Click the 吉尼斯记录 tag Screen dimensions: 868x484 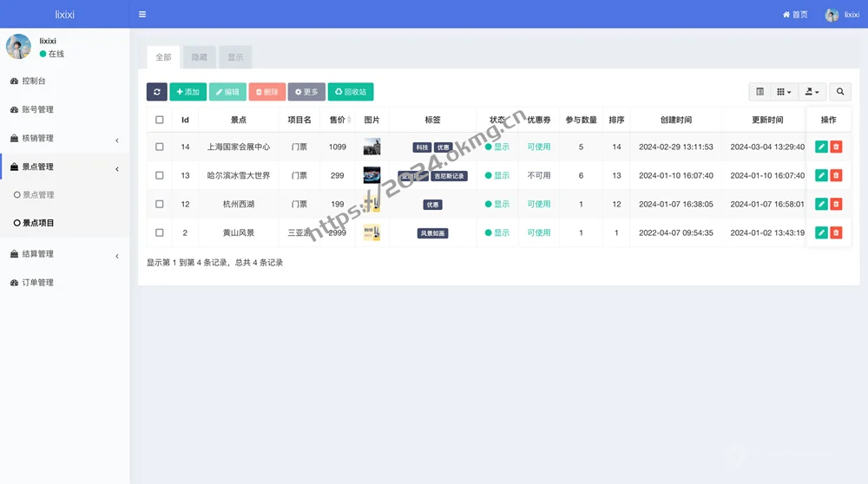pyautogui.click(x=449, y=176)
